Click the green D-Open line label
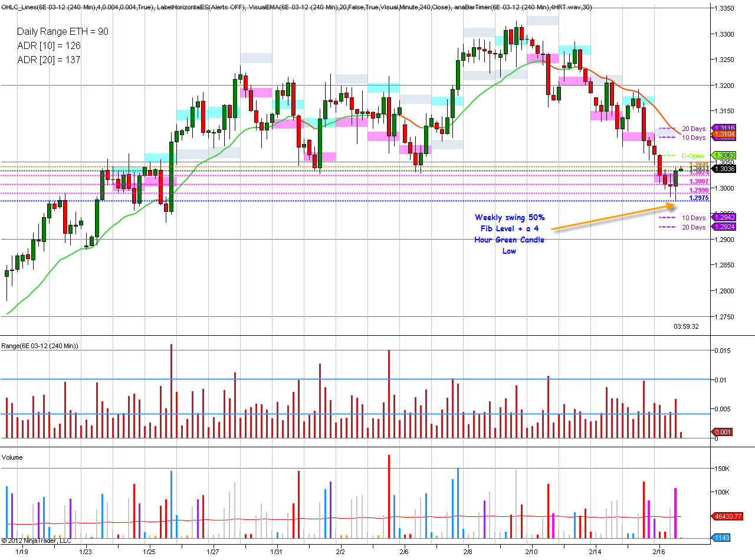The image size is (755, 560). tap(694, 156)
